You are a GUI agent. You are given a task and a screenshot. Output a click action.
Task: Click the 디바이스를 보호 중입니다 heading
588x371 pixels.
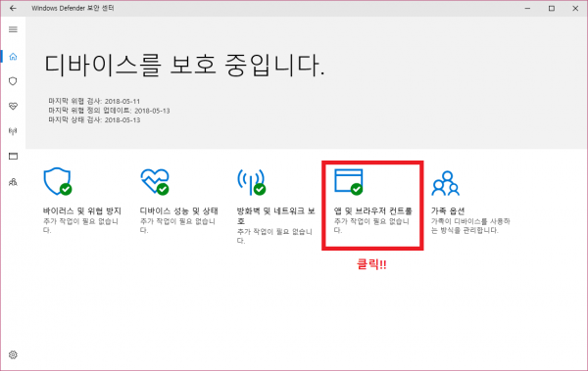point(184,66)
